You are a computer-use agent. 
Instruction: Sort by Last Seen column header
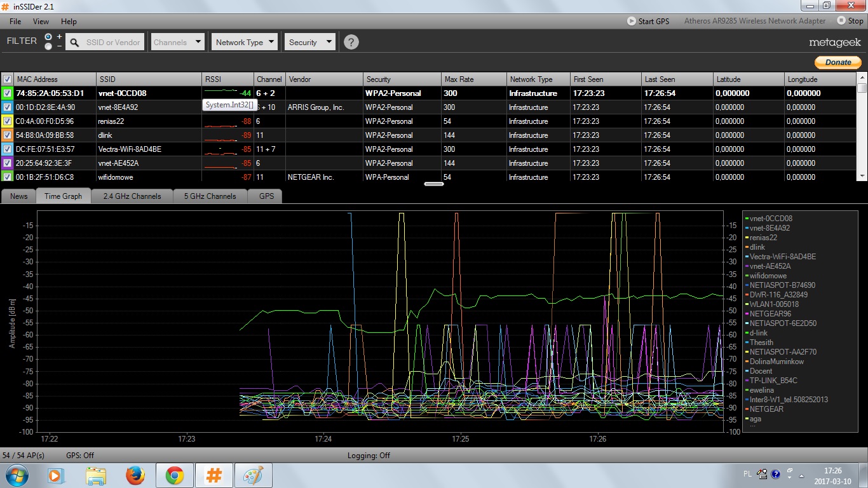[x=678, y=79]
